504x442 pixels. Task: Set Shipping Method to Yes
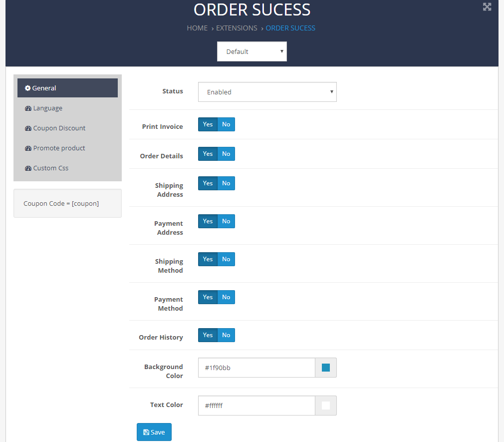tap(208, 259)
